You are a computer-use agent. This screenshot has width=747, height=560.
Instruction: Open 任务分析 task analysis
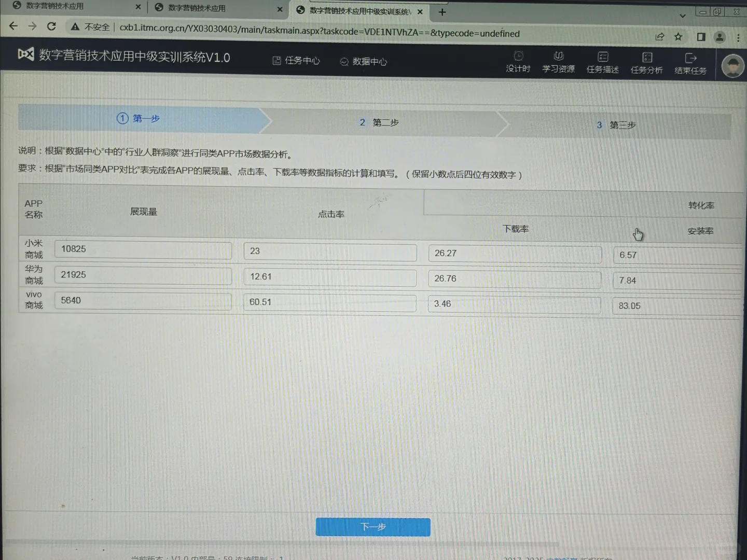click(x=646, y=63)
